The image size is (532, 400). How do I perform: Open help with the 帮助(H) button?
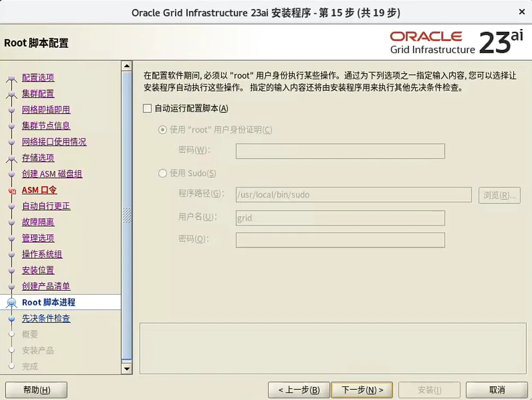coord(35,389)
